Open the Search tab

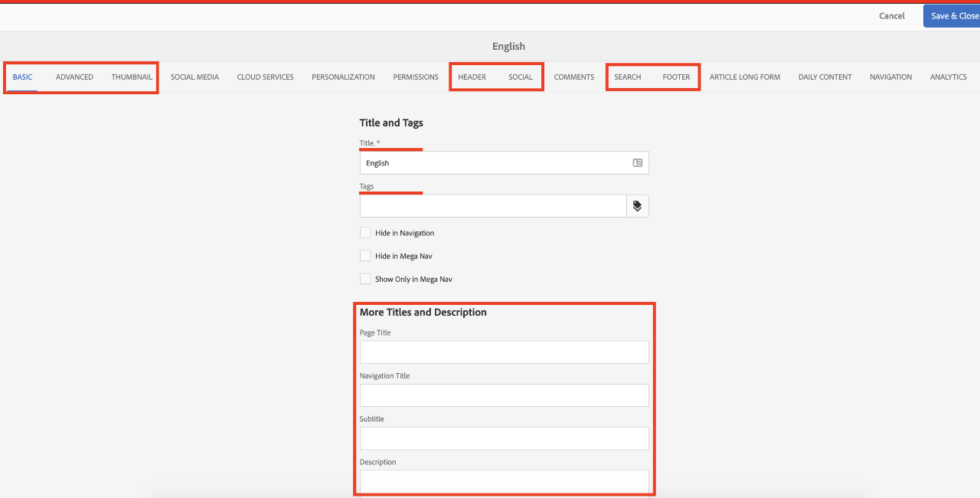point(628,77)
